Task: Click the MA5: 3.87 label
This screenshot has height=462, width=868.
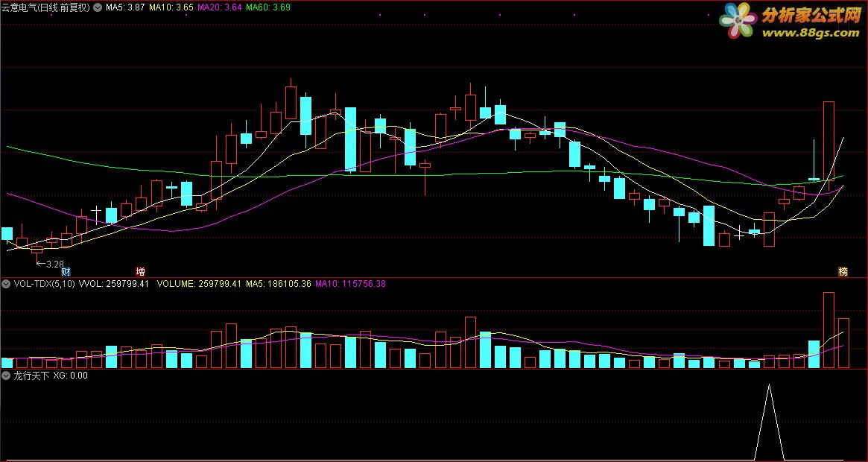Action: (x=125, y=7)
